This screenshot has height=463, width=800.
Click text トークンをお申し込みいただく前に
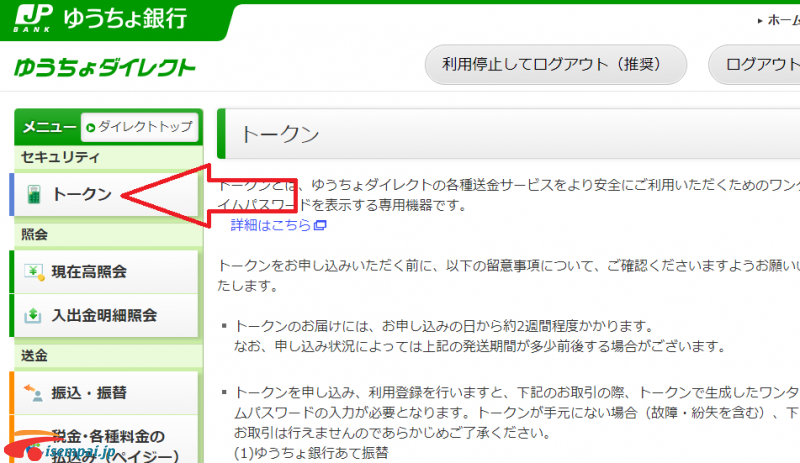point(326,265)
